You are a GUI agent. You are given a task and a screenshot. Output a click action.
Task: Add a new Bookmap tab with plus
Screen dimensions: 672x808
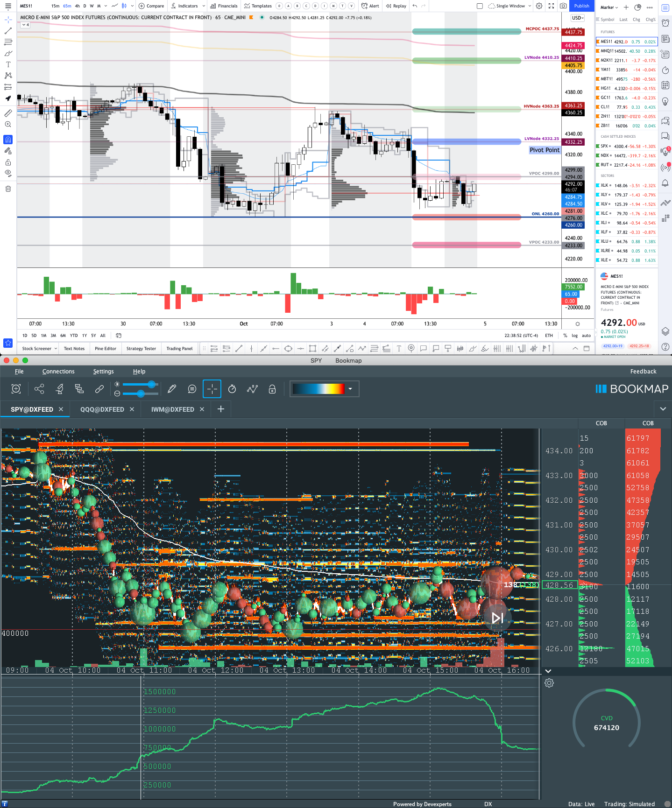221,409
